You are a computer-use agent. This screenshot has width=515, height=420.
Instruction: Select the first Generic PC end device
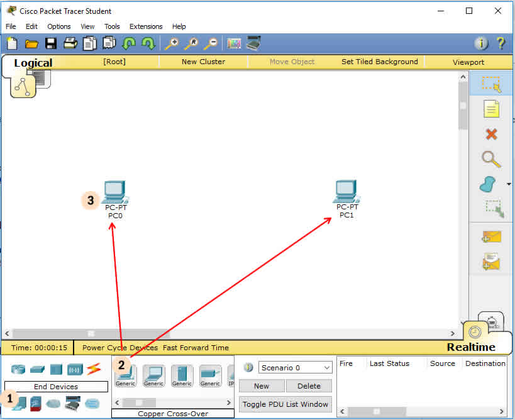coord(125,375)
